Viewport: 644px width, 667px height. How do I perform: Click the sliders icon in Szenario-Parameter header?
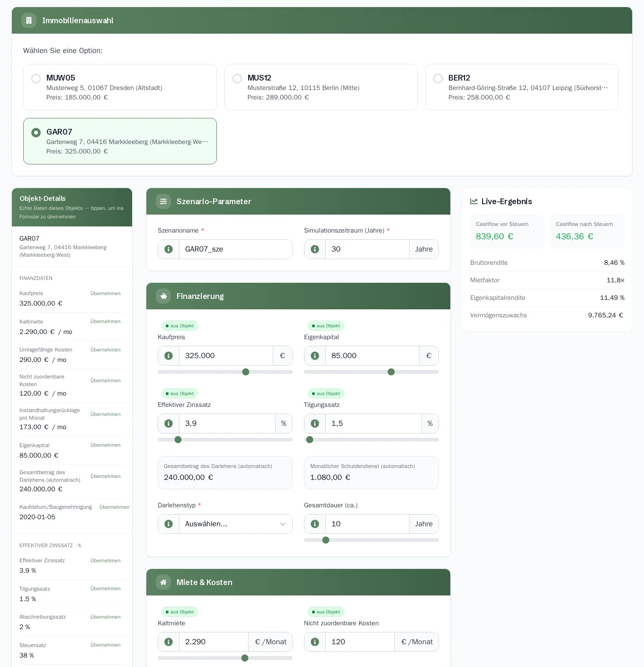tap(163, 201)
